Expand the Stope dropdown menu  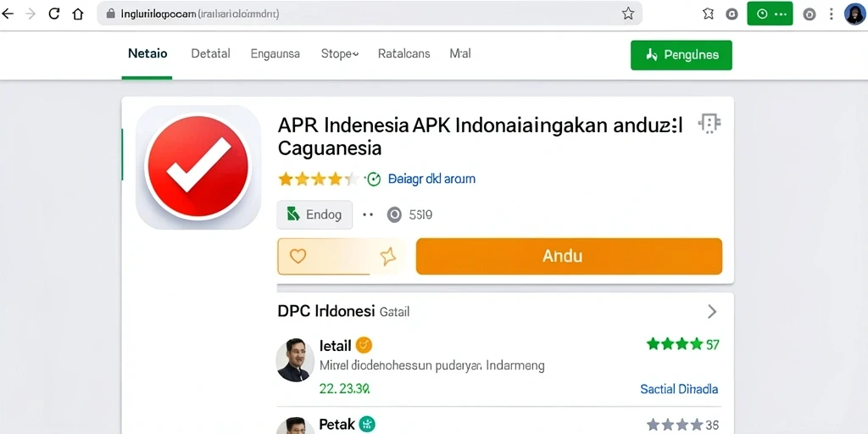[340, 53]
